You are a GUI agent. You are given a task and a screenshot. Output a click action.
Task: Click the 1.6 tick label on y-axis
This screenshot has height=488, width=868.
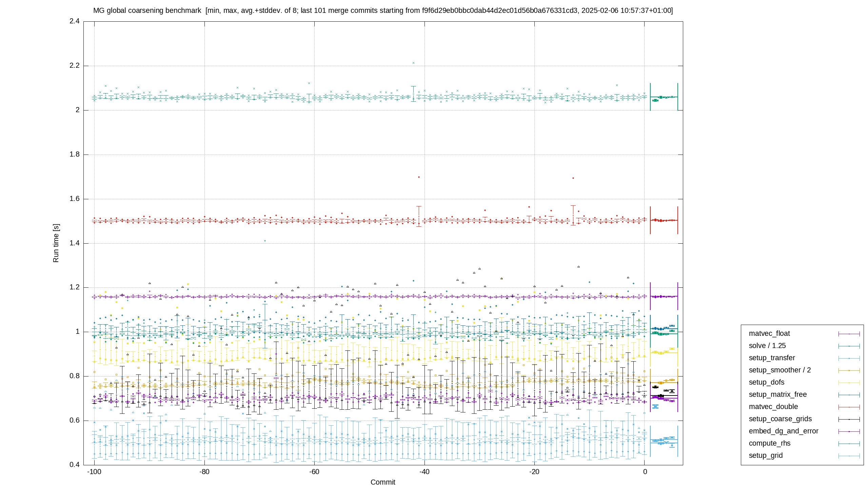point(75,199)
